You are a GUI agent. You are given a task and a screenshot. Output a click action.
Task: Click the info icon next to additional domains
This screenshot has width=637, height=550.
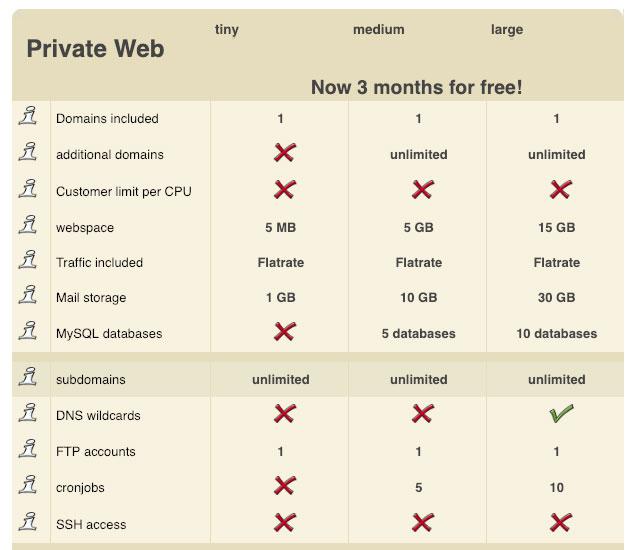point(28,152)
